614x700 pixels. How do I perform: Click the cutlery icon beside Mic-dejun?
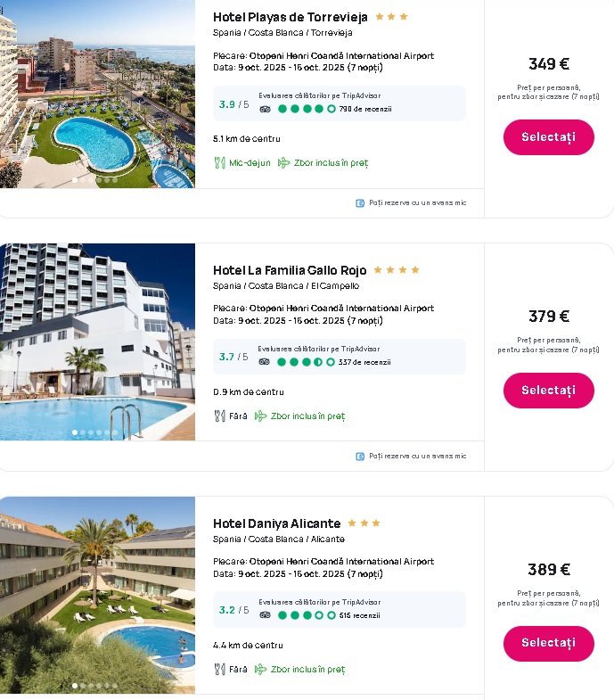coord(219,163)
